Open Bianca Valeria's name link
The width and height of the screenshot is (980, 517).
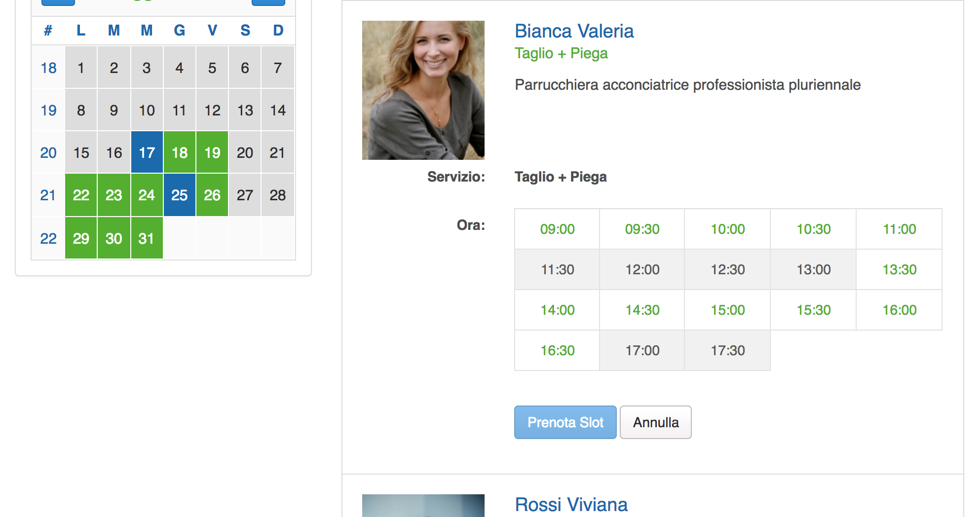pyautogui.click(x=574, y=31)
